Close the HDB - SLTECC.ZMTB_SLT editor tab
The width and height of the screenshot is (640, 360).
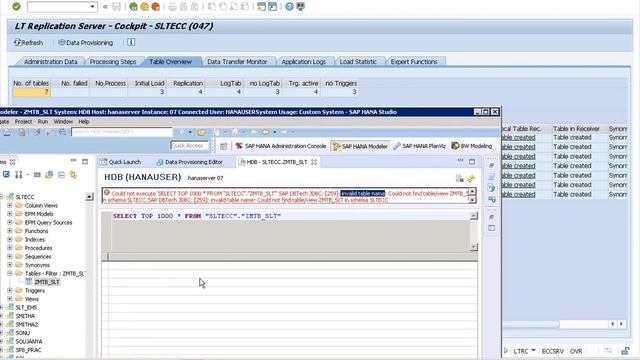(314, 162)
